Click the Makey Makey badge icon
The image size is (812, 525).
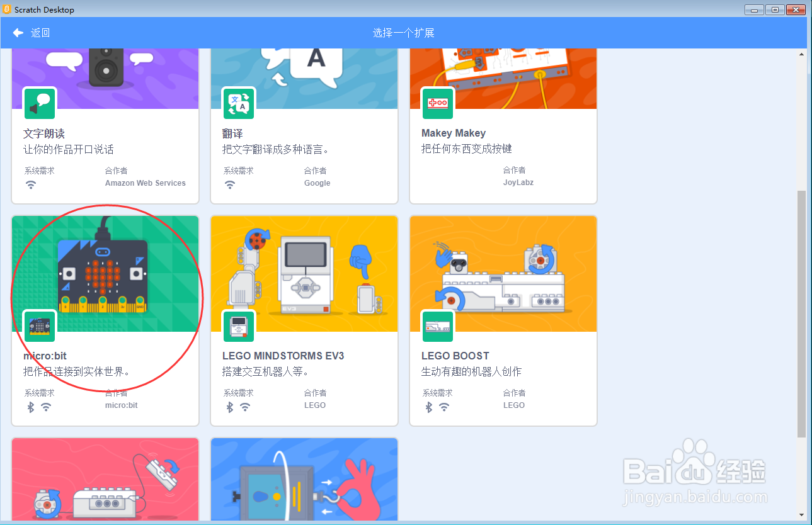click(x=438, y=104)
